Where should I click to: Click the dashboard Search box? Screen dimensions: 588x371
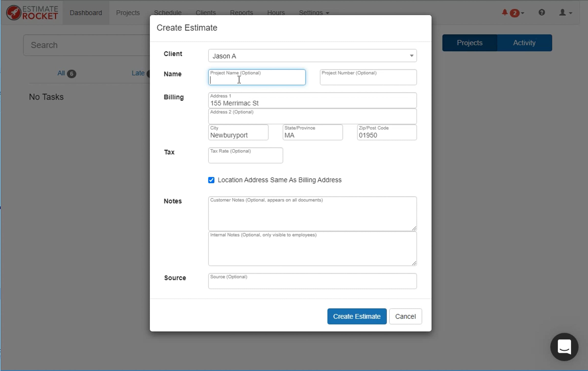(86, 45)
